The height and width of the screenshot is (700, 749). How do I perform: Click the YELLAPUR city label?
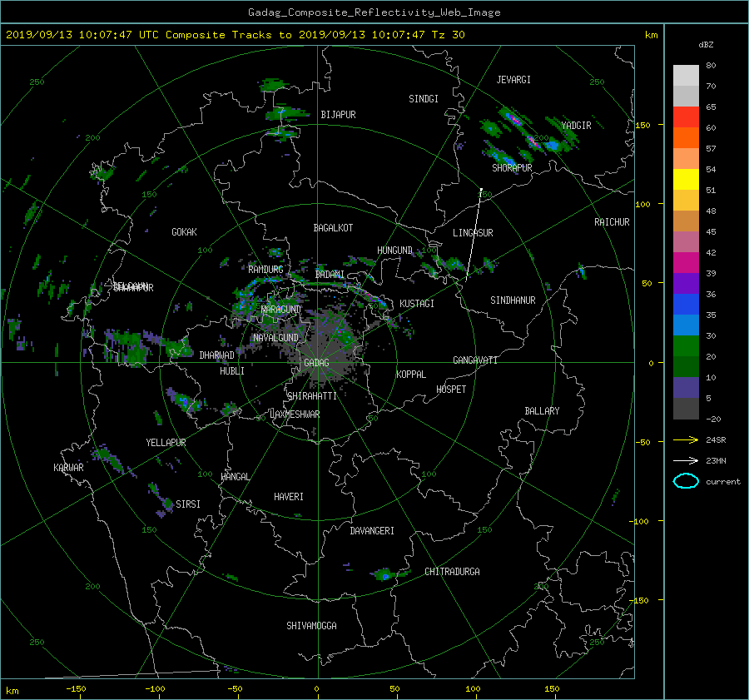pos(166,443)
